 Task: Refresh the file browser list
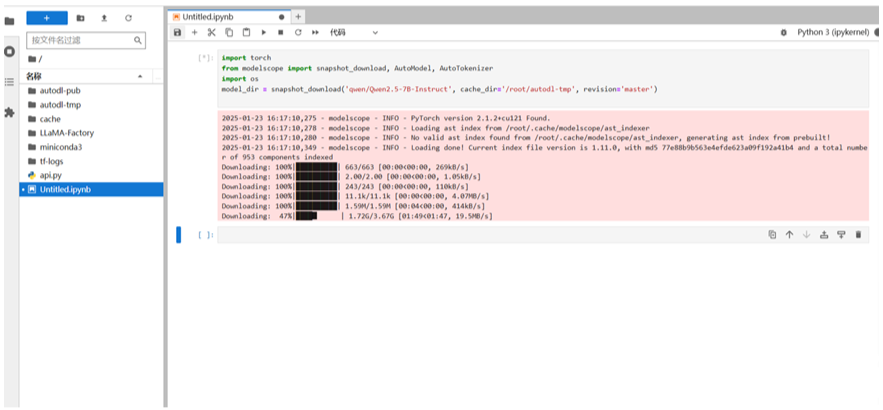[x=128, y=18]
